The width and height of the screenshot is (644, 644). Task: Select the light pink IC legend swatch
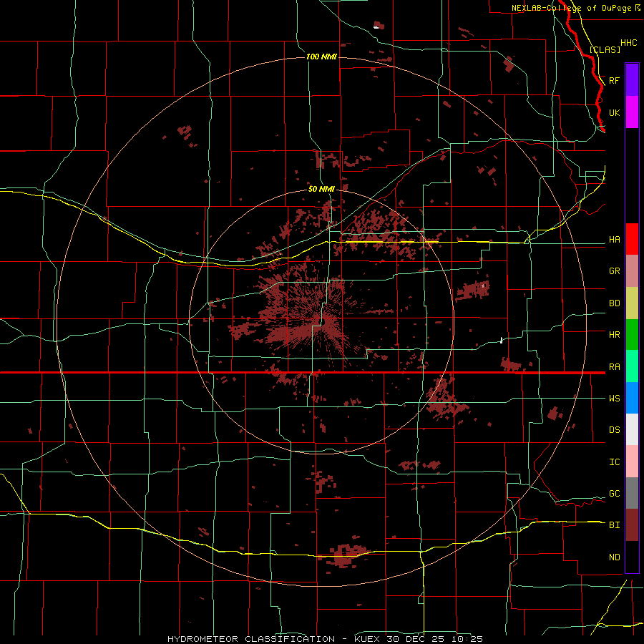tap(632, 462)
